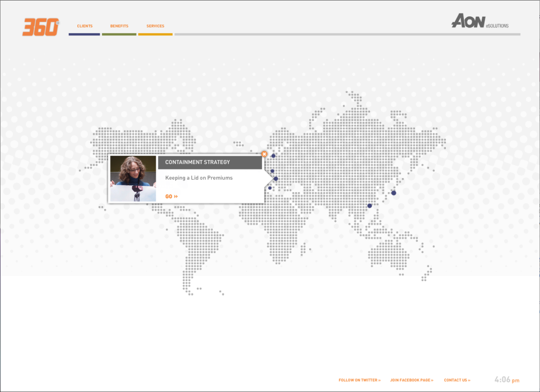This screenshot has width=540, height=392.
Task: Open the Follow on Twitter link
Action: tap(359, 380)
